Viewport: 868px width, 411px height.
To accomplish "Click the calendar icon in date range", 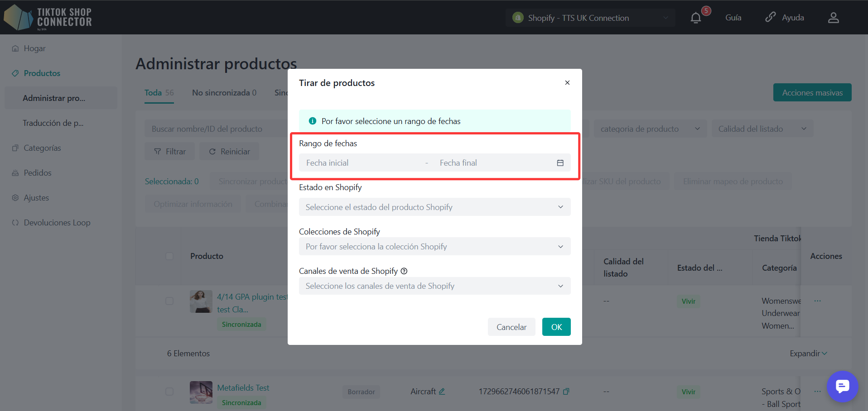I will [560, 163].
